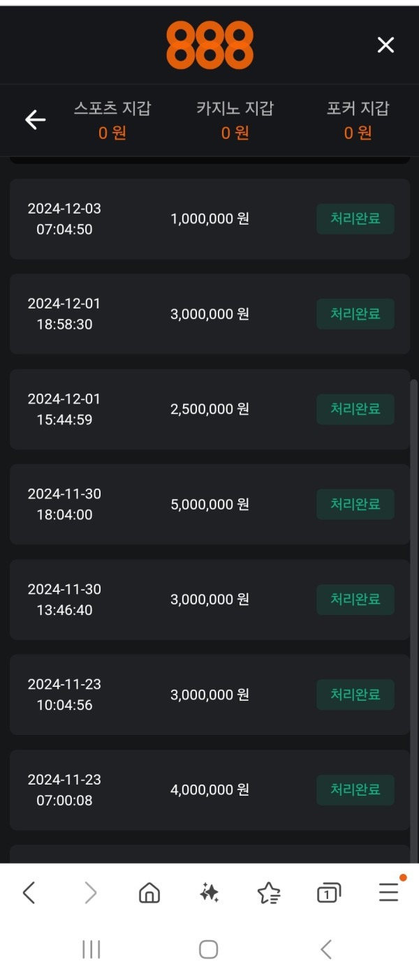Tap 처리완료 on the 5,000,000 원 transaction

pos(355,504)
